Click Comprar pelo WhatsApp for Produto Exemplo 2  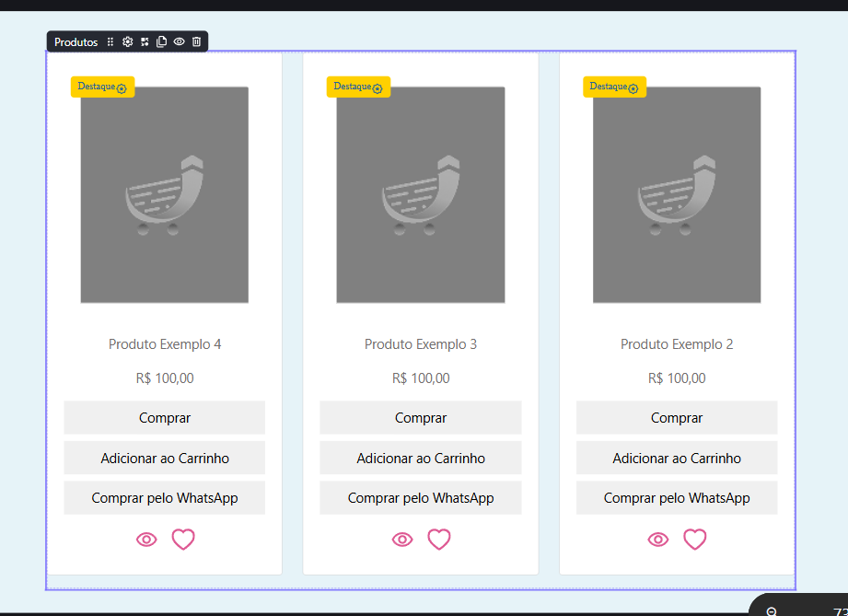(677, 498)
